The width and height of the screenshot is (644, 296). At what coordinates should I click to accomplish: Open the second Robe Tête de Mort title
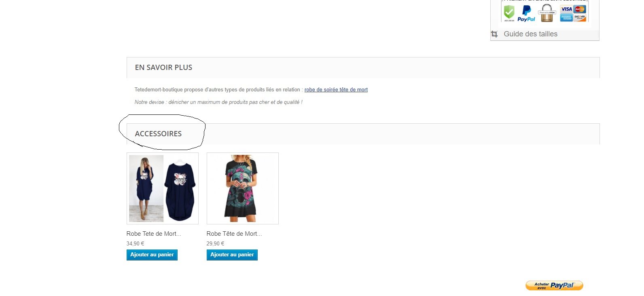tap(234, 234)
